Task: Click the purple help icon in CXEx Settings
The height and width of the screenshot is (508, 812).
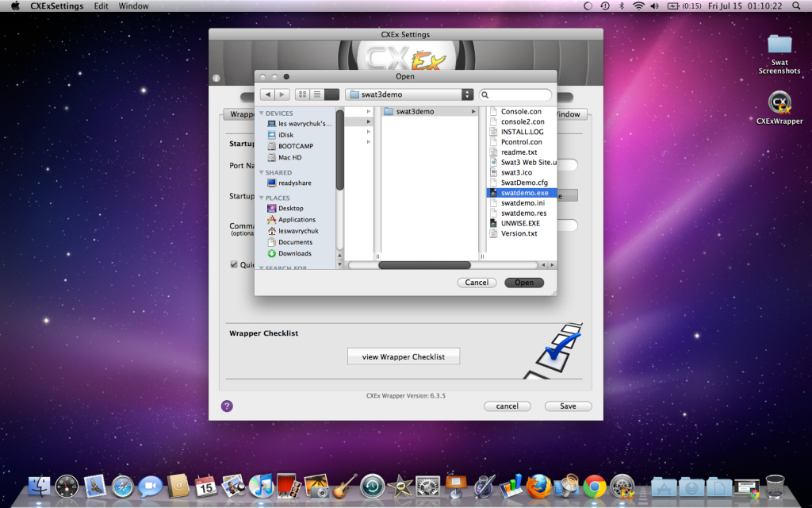Action: 227,406
